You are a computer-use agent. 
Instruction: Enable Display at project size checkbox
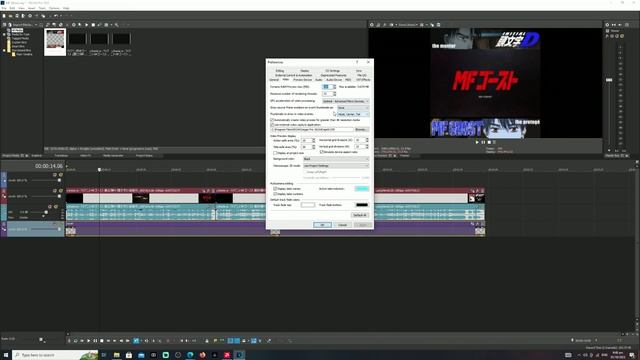point(275,153)
